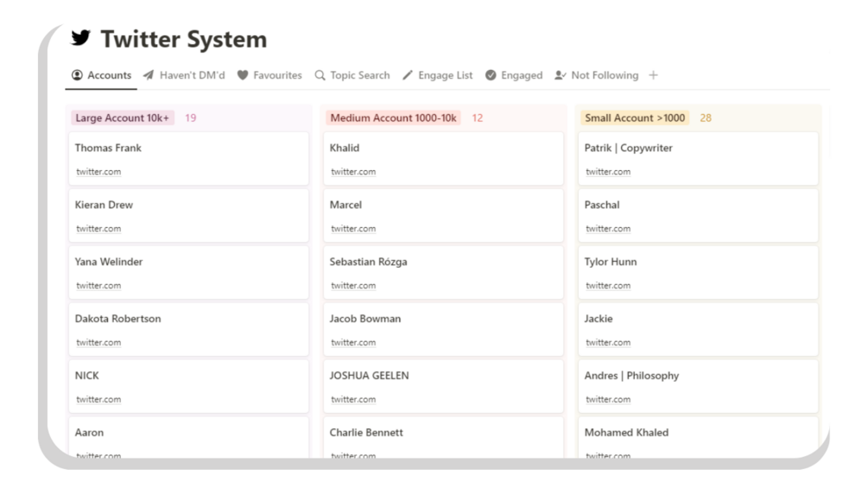
Task: Open the Mohamed Khaled card
Action: point(698,438)
